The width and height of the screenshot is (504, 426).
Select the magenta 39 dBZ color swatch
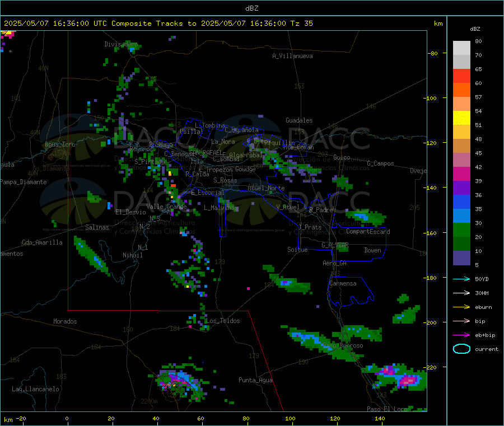pyautogui.click(x=461, y=174)
